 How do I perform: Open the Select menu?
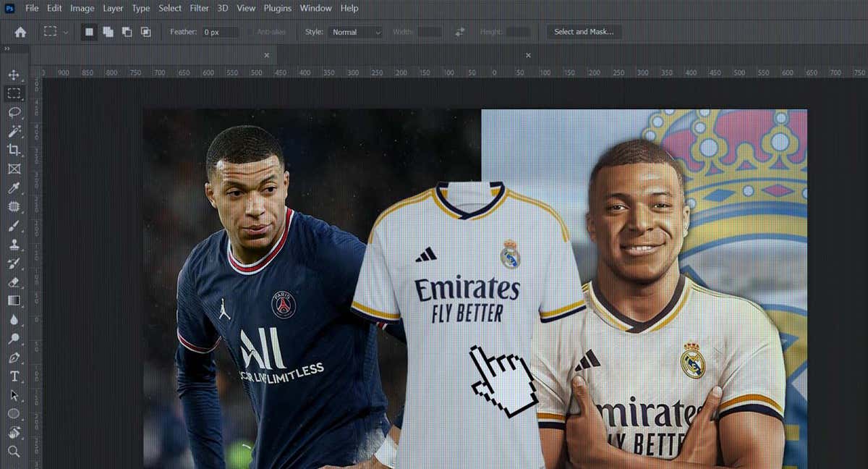(x=170, y=8)
